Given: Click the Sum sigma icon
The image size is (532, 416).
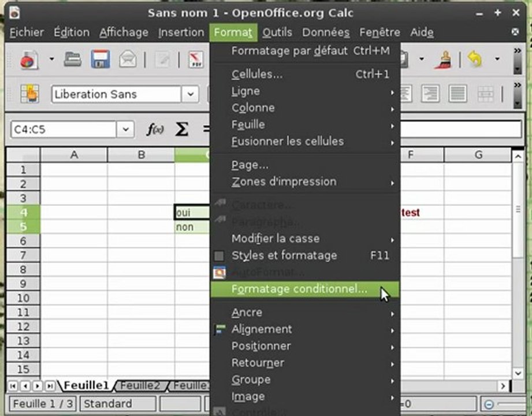Looking at the screenshot, I should tap(182, 129).
